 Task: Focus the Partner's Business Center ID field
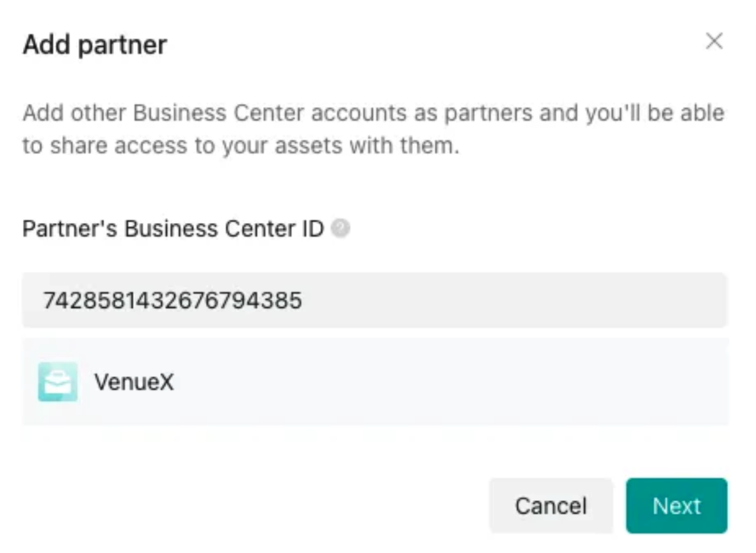tap(375, 300)
